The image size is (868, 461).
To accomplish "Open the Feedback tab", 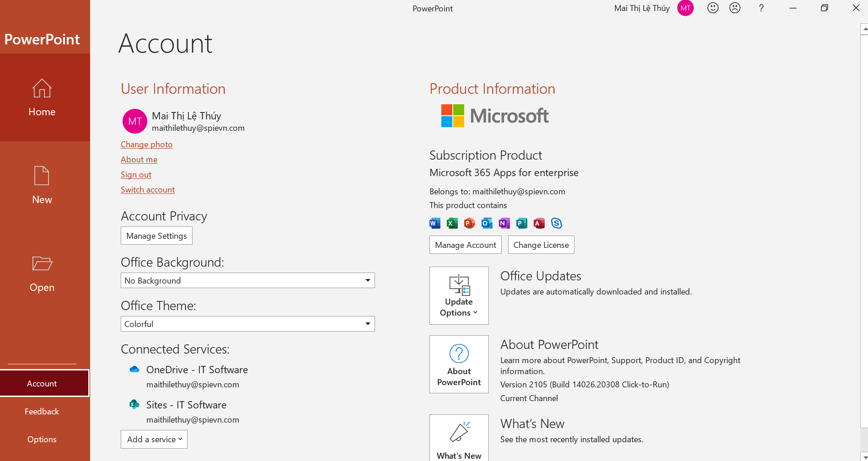I will click(42, 411).
